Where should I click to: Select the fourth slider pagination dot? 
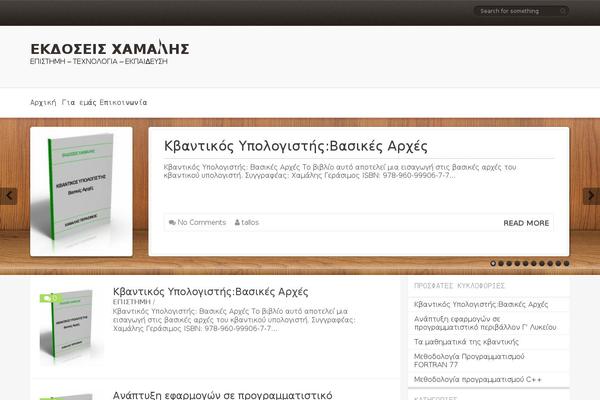pos(517,263)
